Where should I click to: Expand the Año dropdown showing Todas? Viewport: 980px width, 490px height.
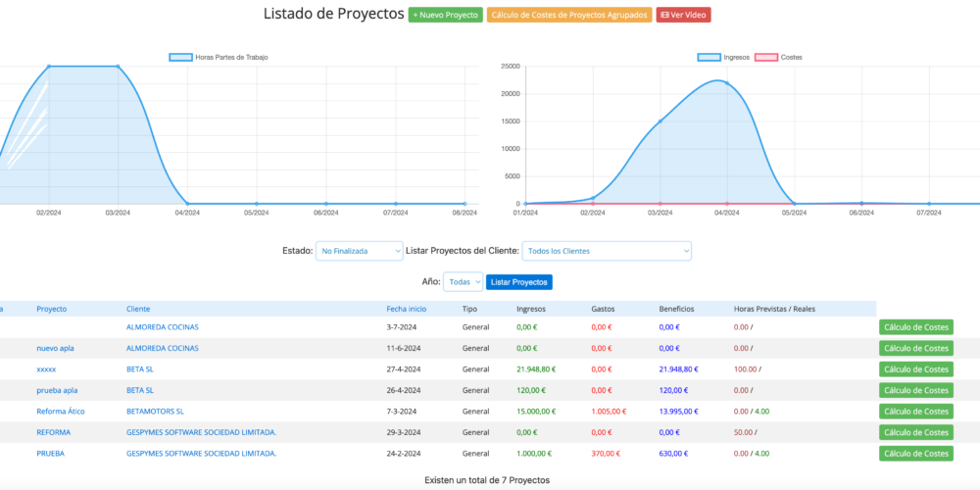coord(463,282)
